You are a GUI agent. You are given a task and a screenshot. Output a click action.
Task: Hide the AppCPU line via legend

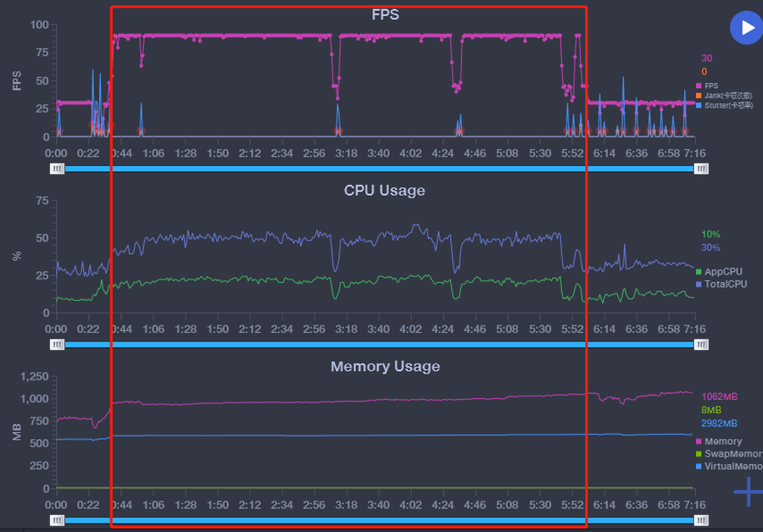point(723,272)
